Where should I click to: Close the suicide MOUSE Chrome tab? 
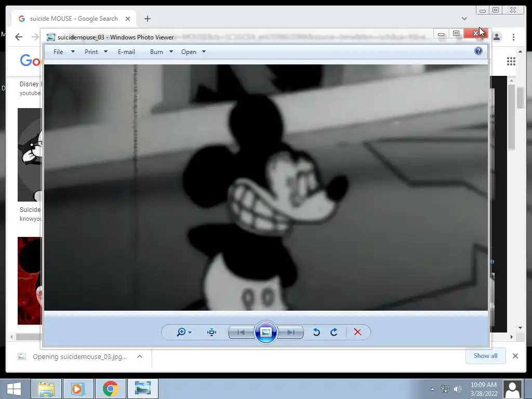click(x=128, y=19)
